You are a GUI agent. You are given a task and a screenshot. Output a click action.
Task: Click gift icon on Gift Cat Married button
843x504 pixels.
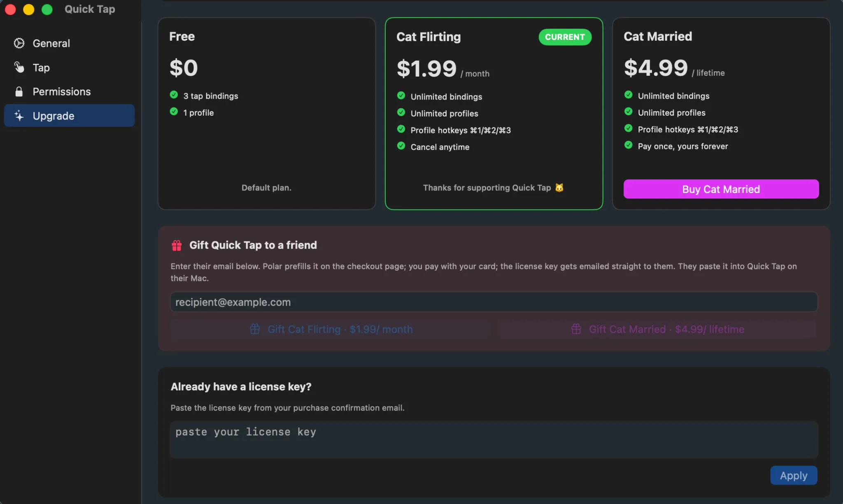pyautogui.click(x=576, y=329)
